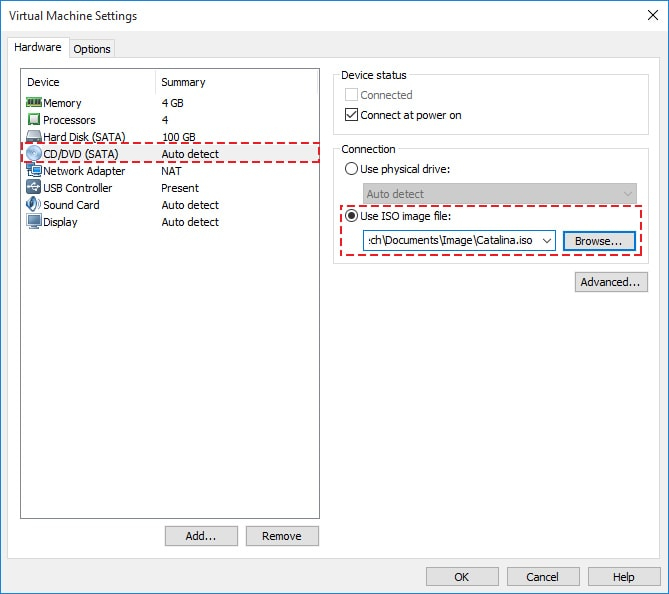This screenshot has height=594, width=669.
Task: Expand the ISO image path dropdown arrow
Action: coord(547,241)
